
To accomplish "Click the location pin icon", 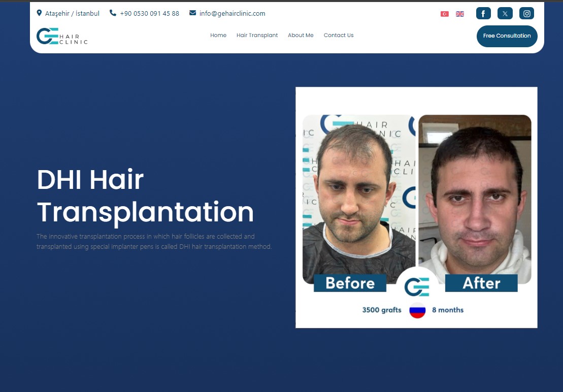I will pos(39,13).
